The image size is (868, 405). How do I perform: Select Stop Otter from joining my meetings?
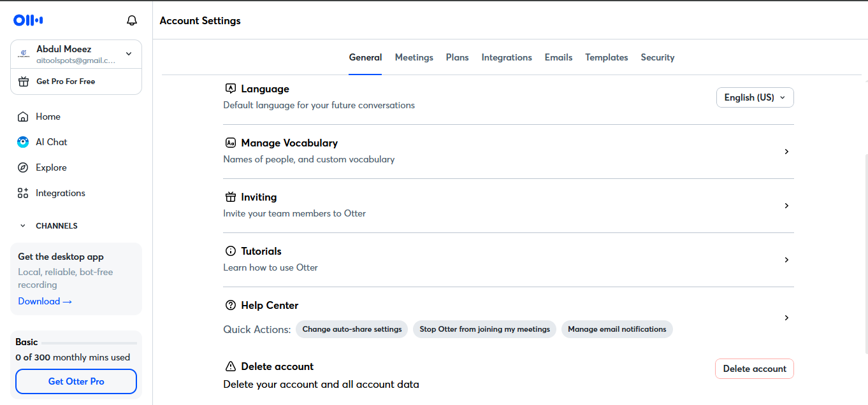485,329
